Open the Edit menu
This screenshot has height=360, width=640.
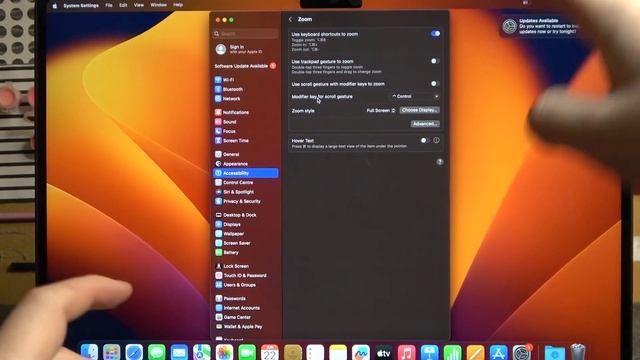point(123,5)
